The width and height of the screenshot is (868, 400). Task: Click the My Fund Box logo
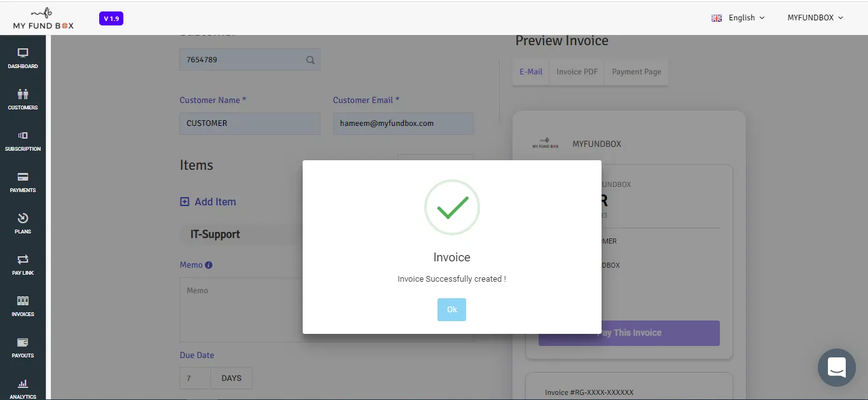point(43,18)
